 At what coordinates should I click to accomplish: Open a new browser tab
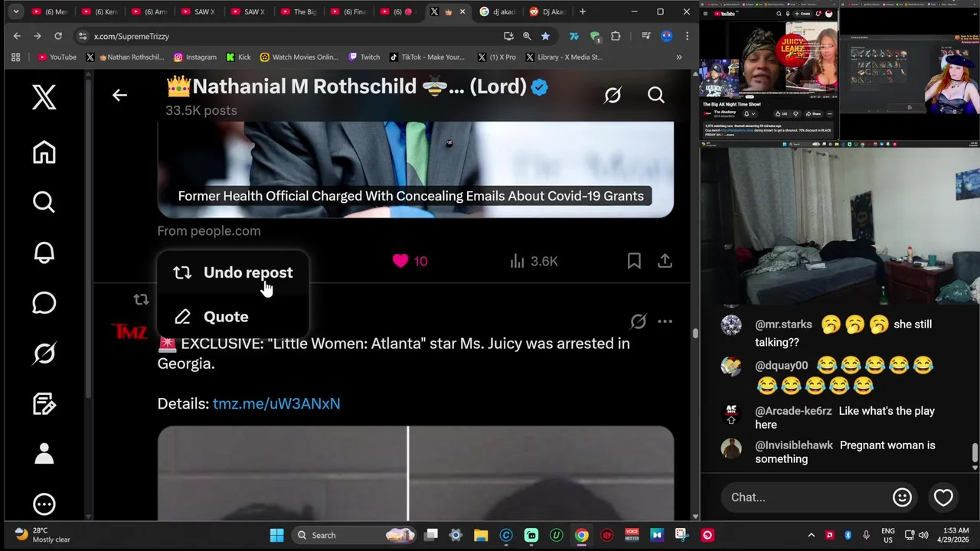click(x=583, y=11)
